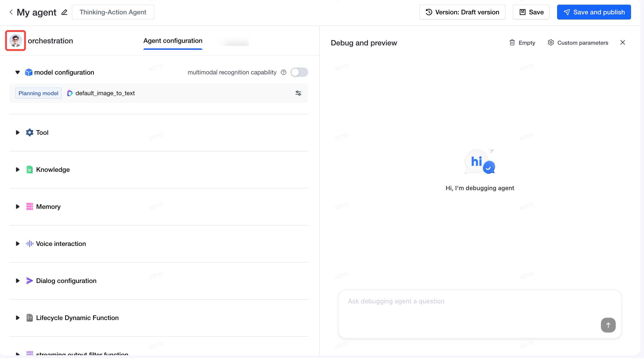
Task: Open the Version: Draft version history
Action: (x=462, y=12)
